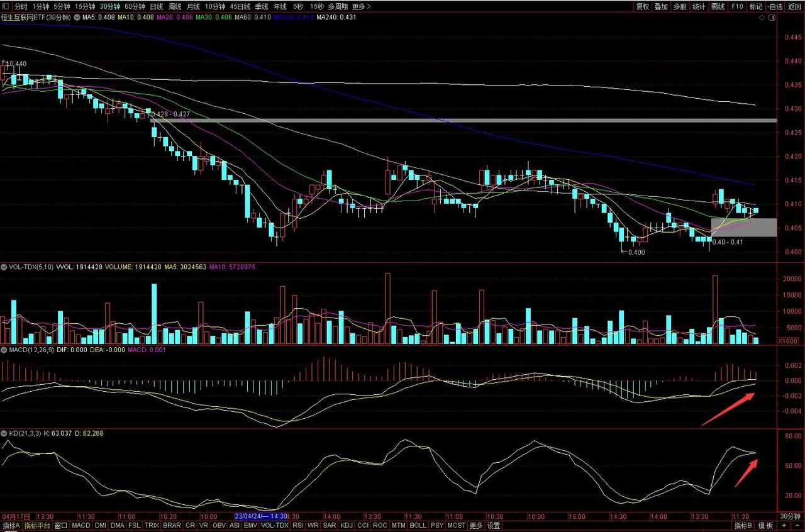Click the panel icon at the top-left corner
The width and height of the screenshot is (805, 532).
click(5, 6)
